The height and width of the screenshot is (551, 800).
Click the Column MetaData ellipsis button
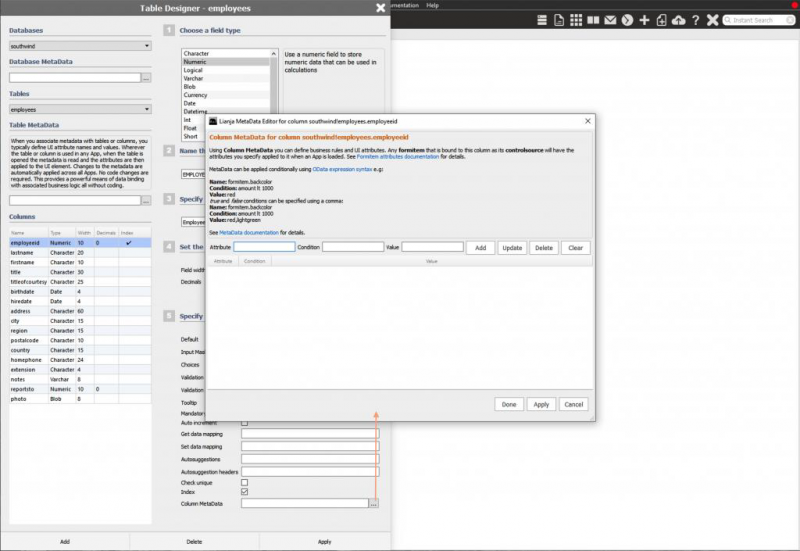click(374, 504)
